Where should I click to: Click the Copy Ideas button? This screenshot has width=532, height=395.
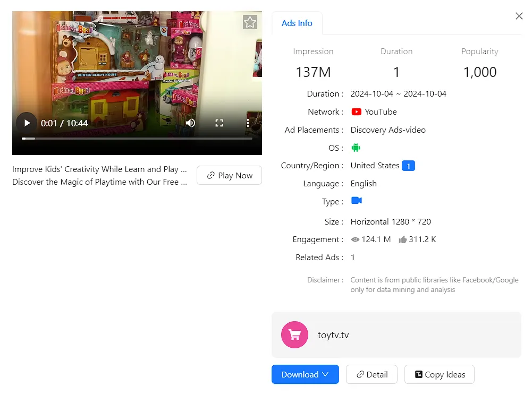point(439,374)
